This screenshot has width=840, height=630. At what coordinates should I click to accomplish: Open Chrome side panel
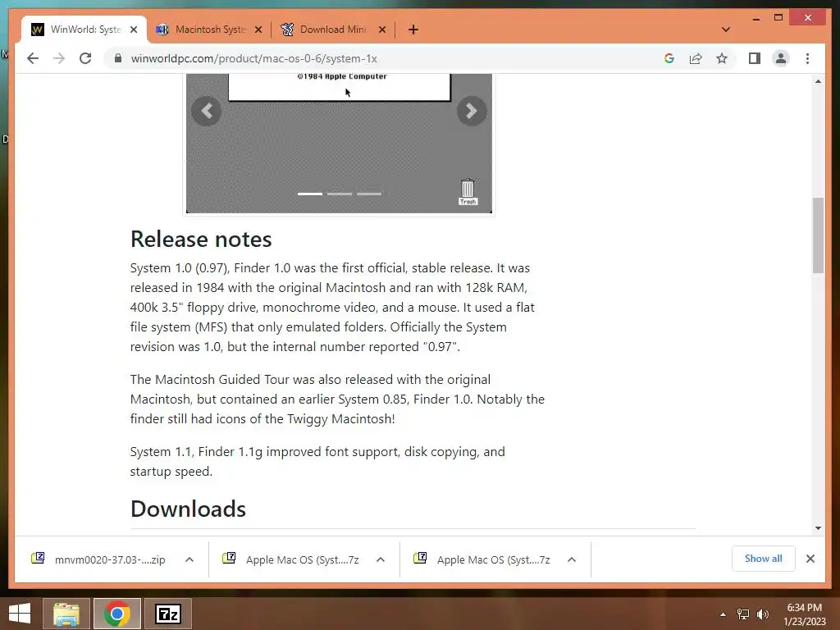coord(755,58)
